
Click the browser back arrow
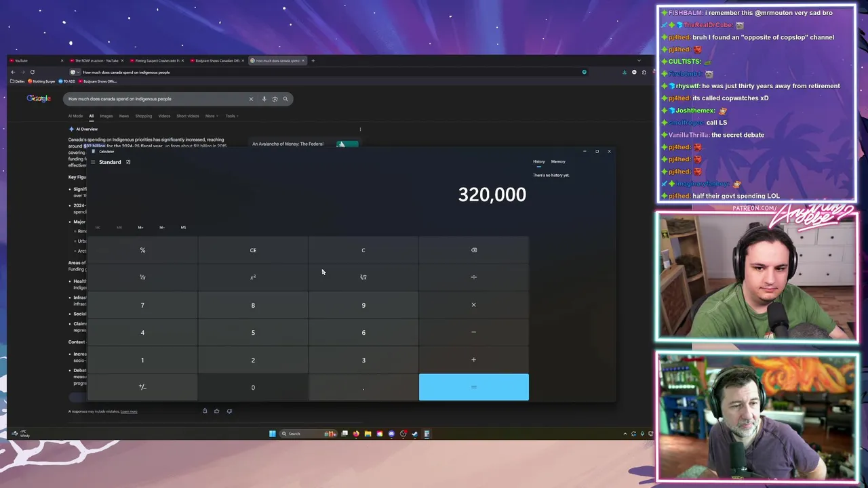[13, 72]
